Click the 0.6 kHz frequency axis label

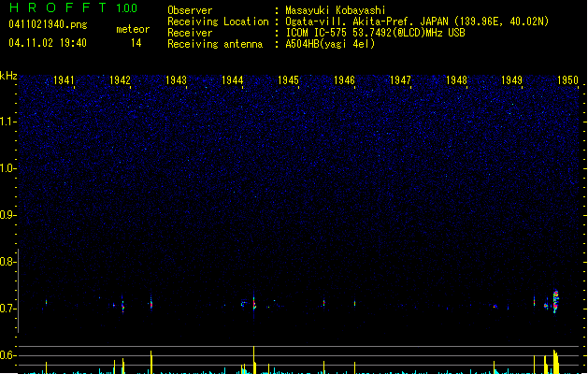[x=8, y=355]
